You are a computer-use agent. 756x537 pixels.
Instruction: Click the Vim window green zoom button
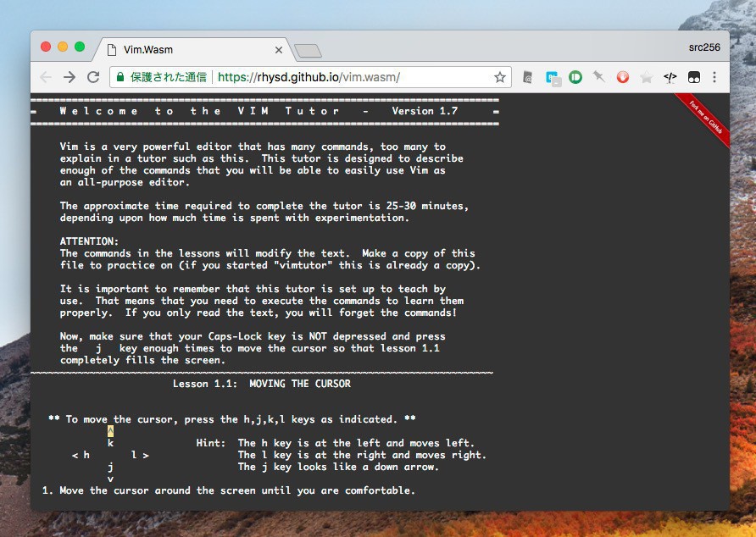[x=80, y=47]
